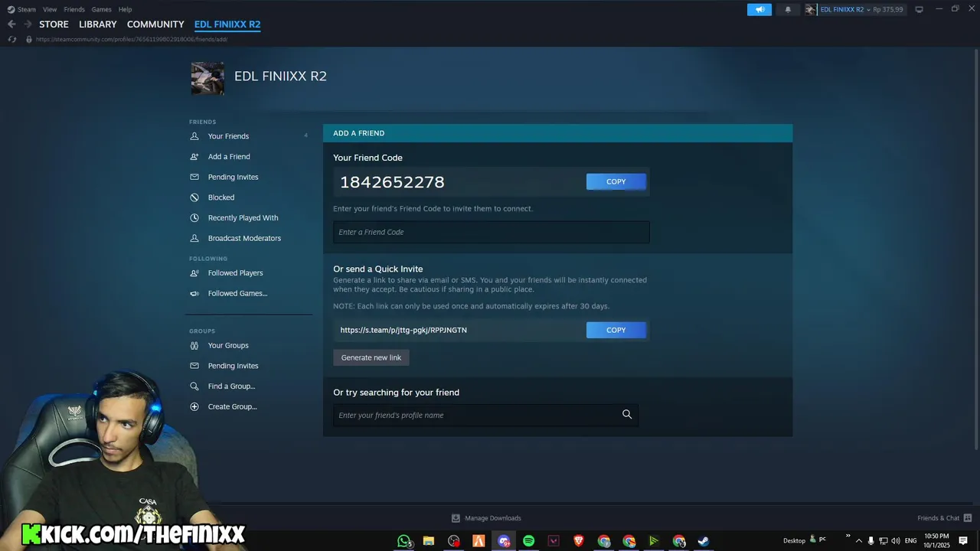Go to the COMMUNITY tab

tap(155, 24)
